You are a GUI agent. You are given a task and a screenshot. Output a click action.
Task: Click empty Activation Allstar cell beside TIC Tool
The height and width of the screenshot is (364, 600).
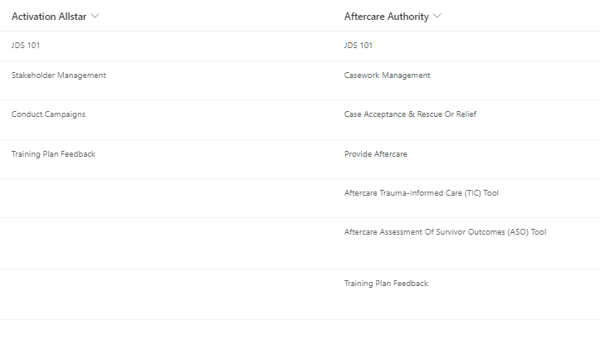(167, 198)
